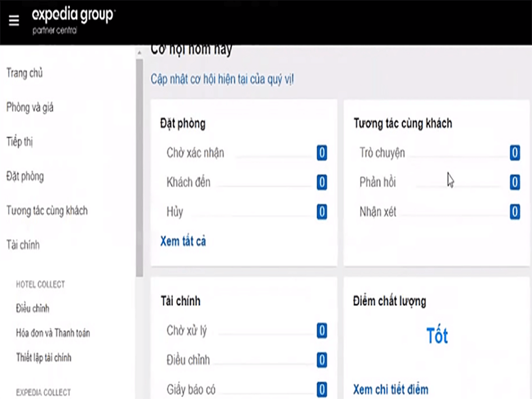Click the Nhận xét reviews badge
This screenshot has width=532, height=399.
[514, 212]
